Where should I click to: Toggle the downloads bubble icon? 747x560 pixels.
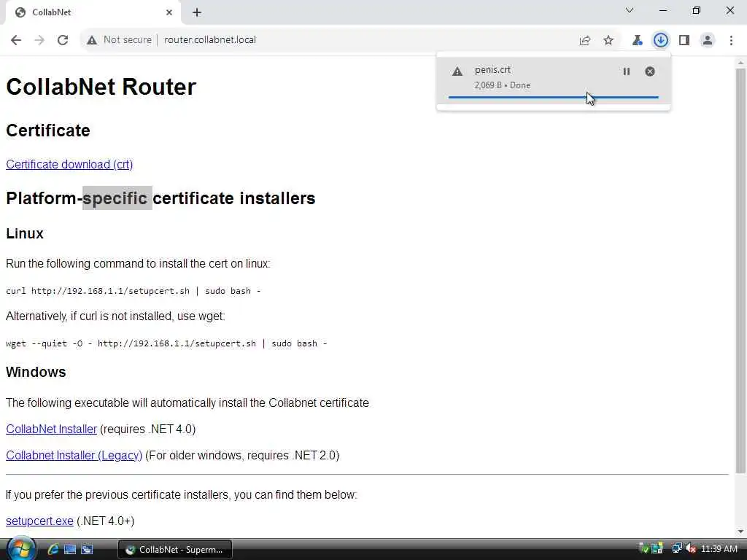[x=660, y=41]
